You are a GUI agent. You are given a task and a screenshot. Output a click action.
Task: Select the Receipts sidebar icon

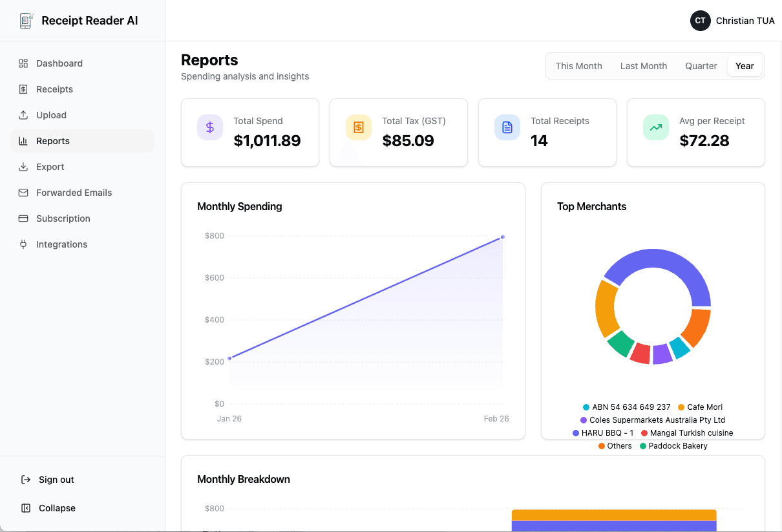coord(23,89)
